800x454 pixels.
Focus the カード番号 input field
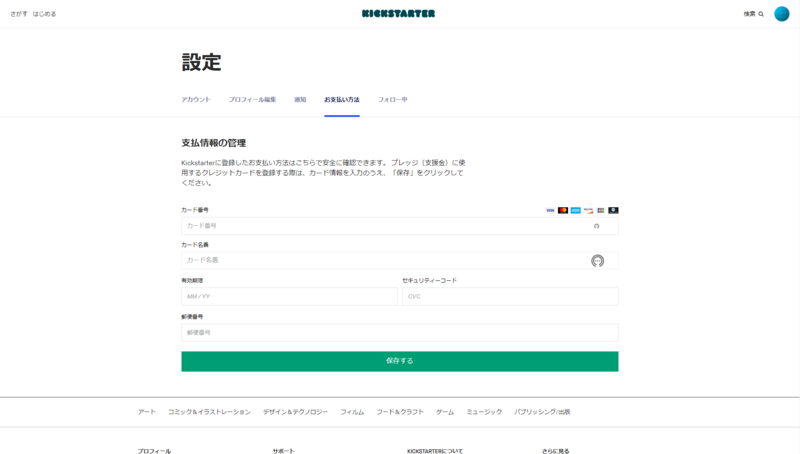pyautogui.click(x=399, y=226)
